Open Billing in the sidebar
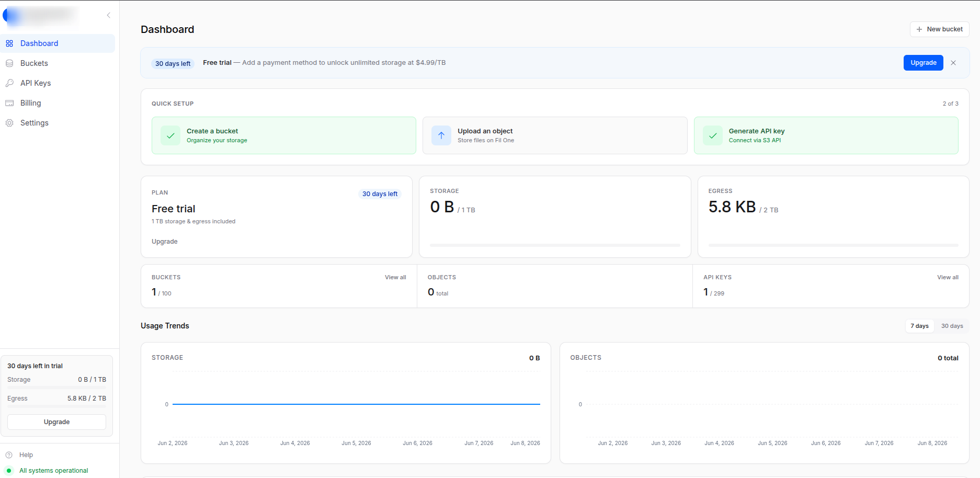Viewport: 980px width, 478px height. coord(58,103)
